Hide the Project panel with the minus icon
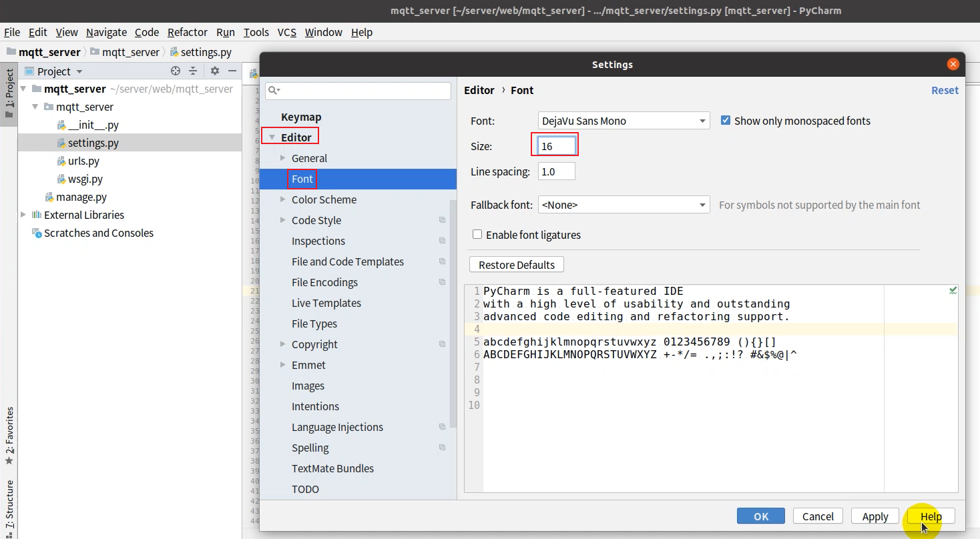Viewport: 980px width, 539px height. tap(232, 71)
